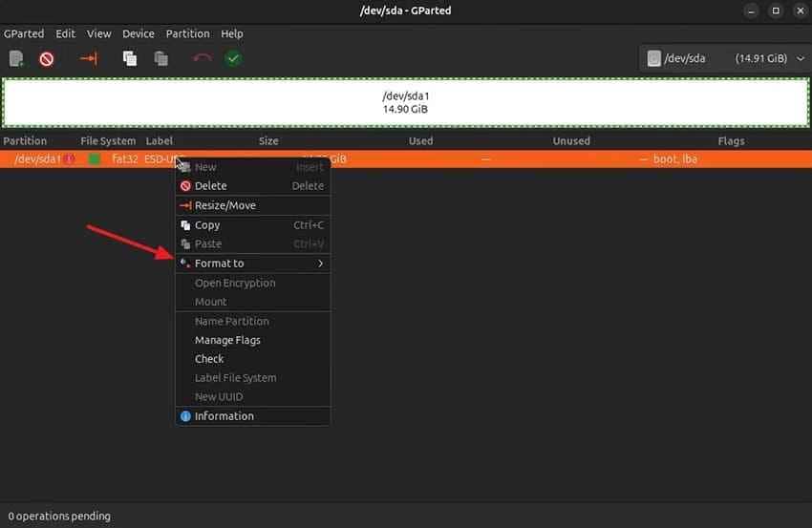
Task: Click the Label column header
Action: (159, 140)
